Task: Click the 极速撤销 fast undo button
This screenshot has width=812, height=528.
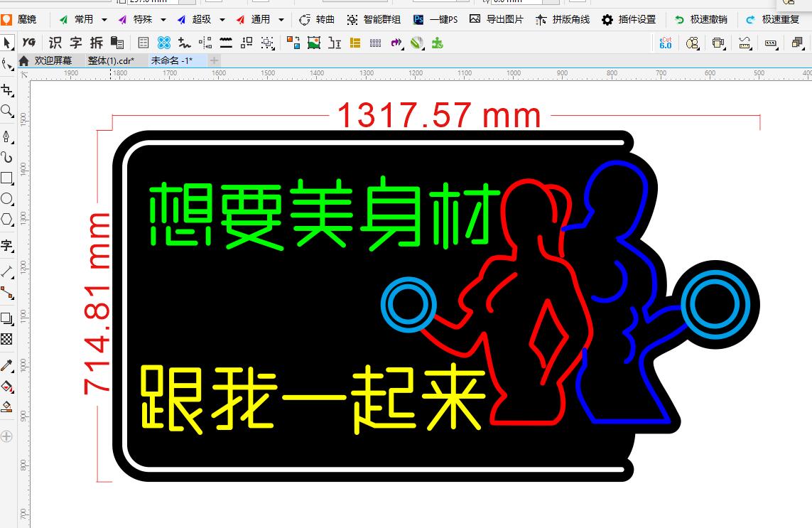Action: 700,19
